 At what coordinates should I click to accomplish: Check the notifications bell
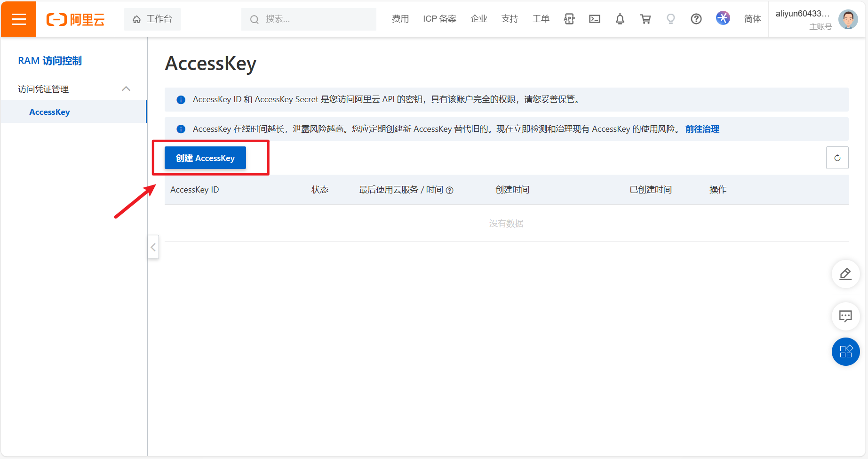point(620,19)
